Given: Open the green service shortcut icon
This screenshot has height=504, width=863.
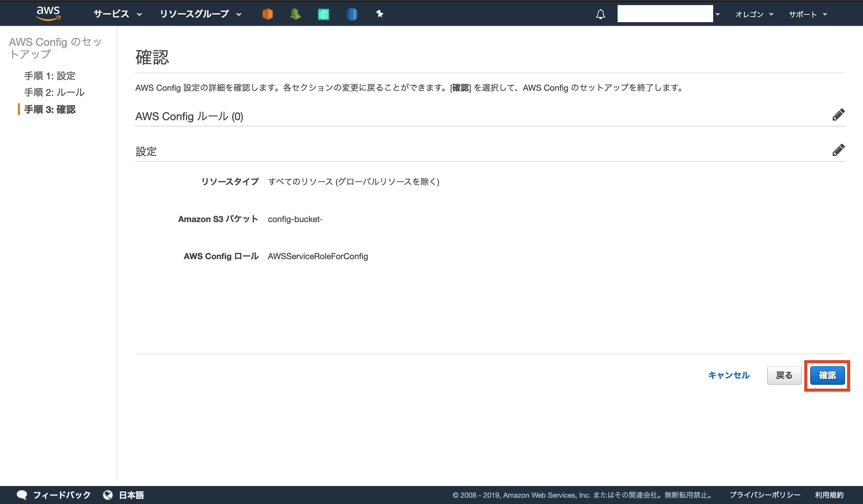Looking at the screenshot, I should (x=295, y=14).
